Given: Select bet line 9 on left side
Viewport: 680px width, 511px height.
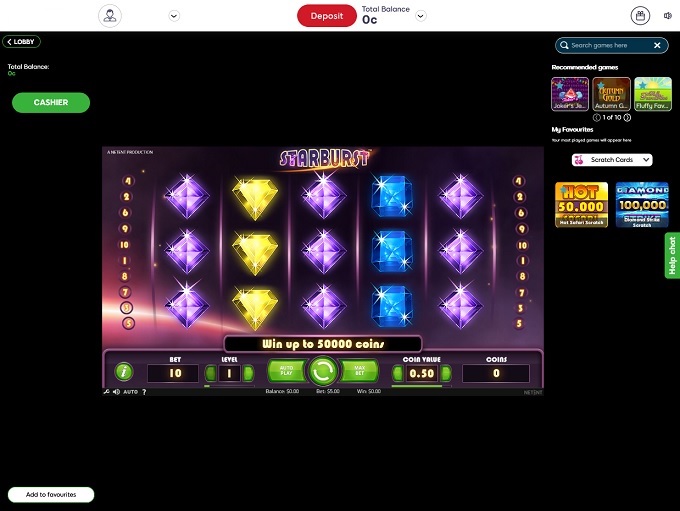Looking at the screenshot, I should point(125,229).
